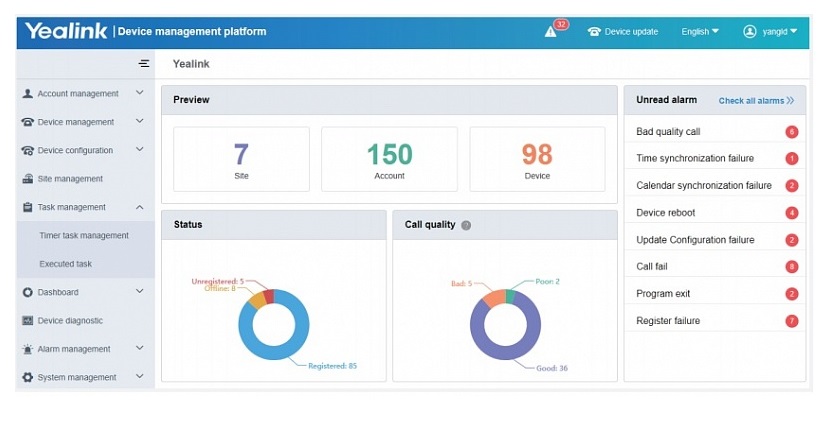
Task: Select Account management menu label
Action: [x=78, y=94]
